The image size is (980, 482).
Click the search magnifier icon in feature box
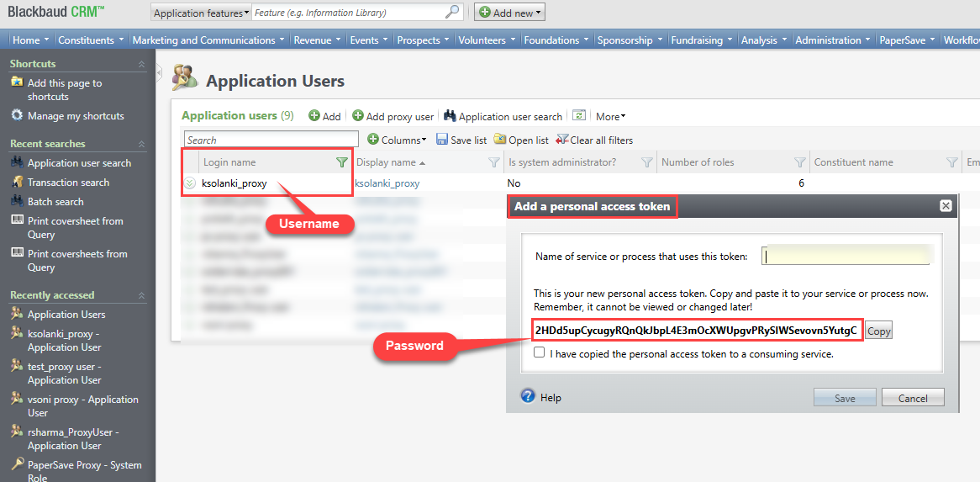(x=452, y=12)
